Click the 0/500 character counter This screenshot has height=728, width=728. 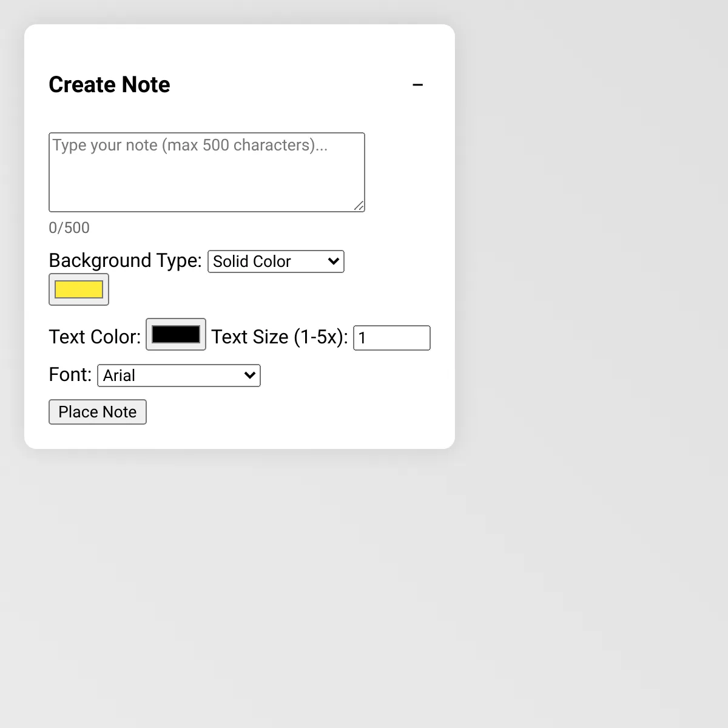(x=69, y=228)
